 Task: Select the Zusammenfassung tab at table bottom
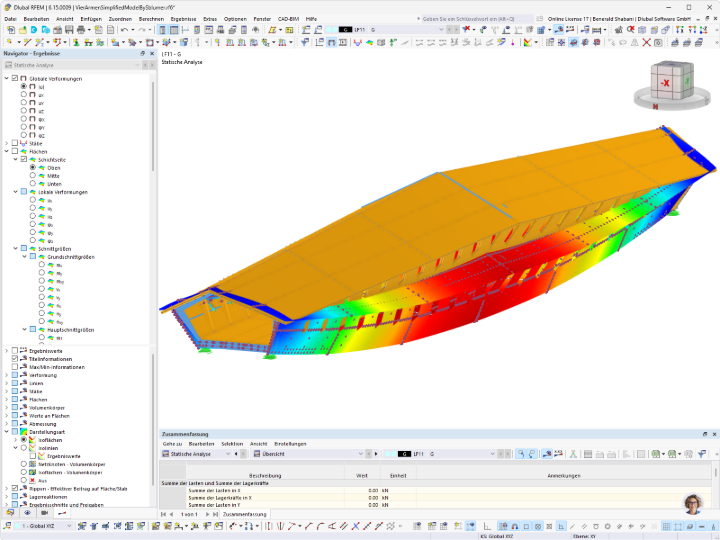[244, 514]
